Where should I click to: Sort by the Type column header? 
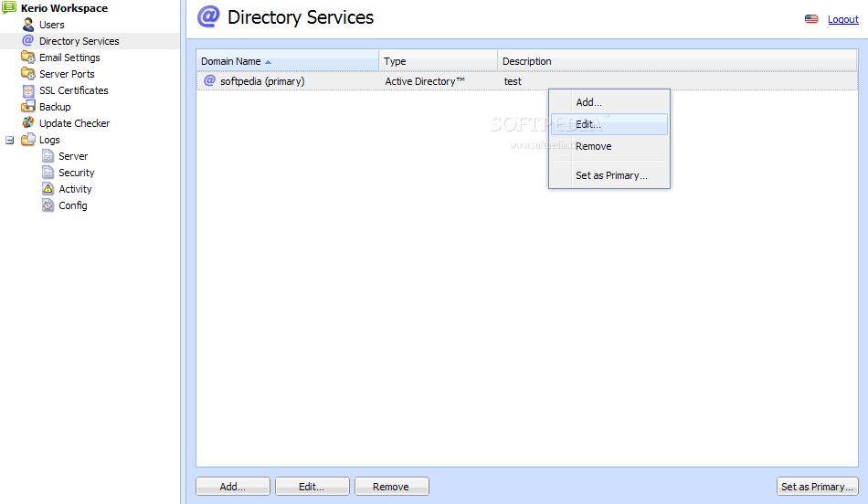click(438, 61)
